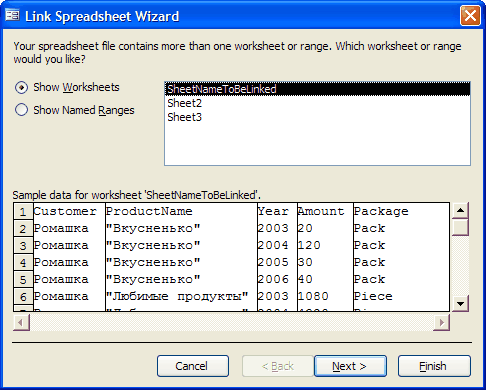Select SheetNameToBeLinked in the worksheet list
486x390 pixels.
click(x=317, y=89)
